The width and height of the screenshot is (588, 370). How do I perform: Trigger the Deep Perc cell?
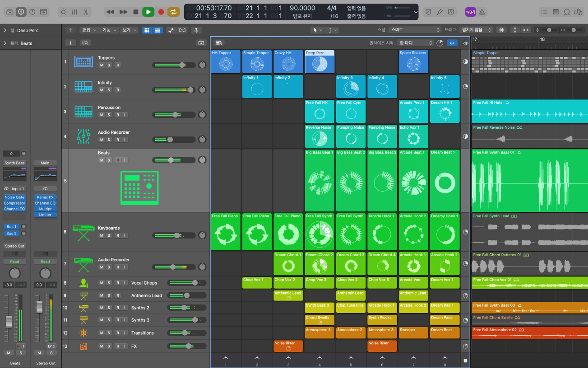pyautogui.click(x=319, y=61)
